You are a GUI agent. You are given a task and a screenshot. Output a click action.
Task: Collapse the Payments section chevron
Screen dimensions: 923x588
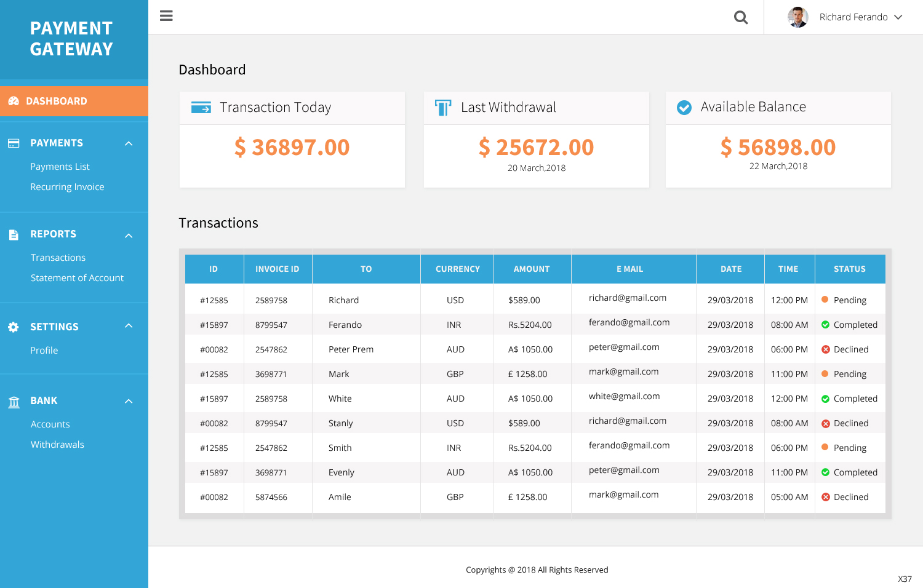click(129, 144)
